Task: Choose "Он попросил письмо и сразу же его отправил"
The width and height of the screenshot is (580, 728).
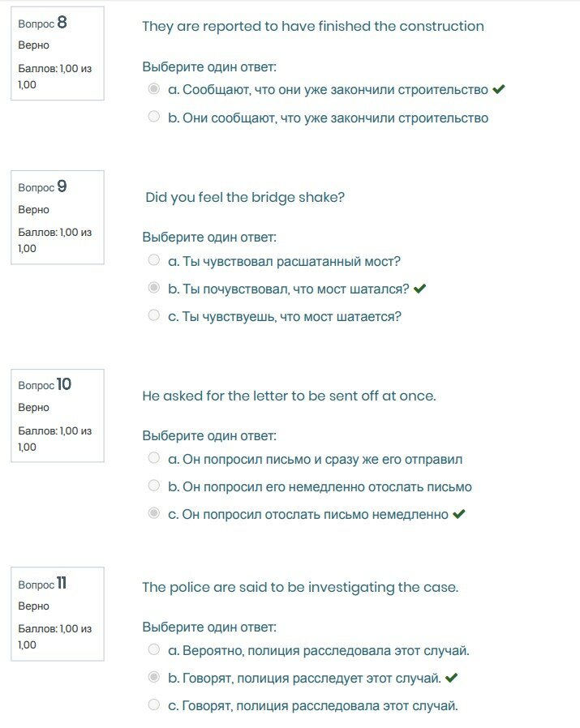Action: pos(154,458)
